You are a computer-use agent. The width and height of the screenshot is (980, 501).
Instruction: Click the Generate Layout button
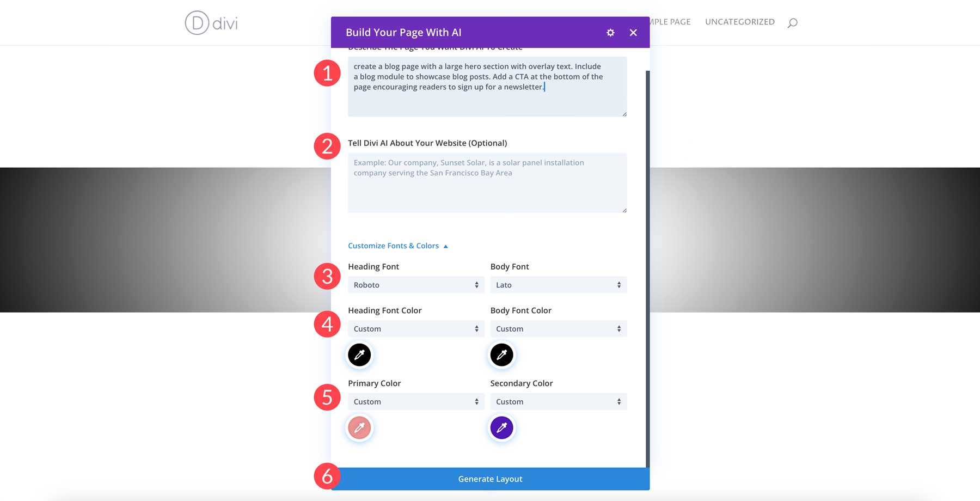point(489,479)
